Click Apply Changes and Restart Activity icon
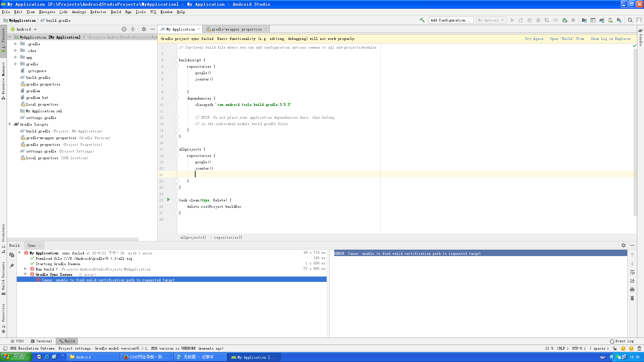 (x=521, y=20)
